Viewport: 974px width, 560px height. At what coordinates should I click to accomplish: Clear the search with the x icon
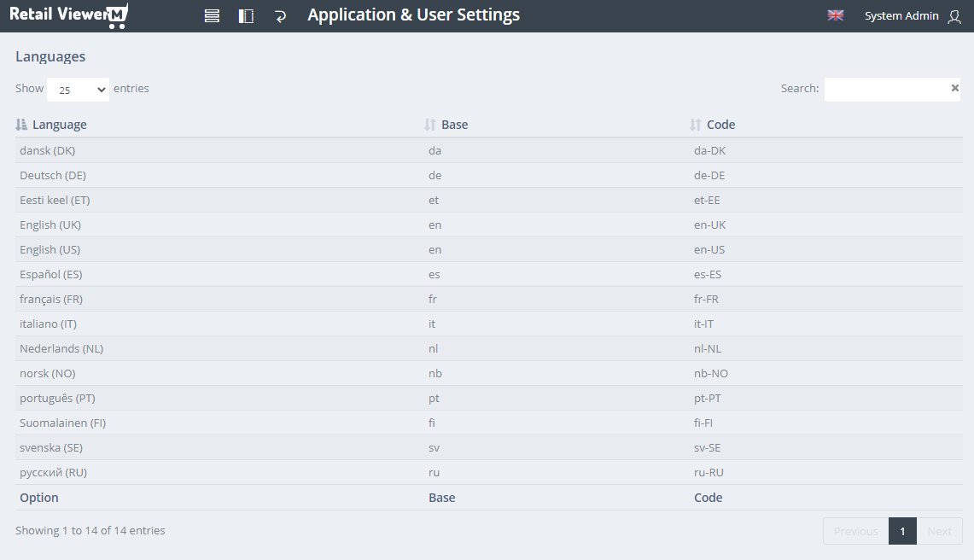point(954,88)
